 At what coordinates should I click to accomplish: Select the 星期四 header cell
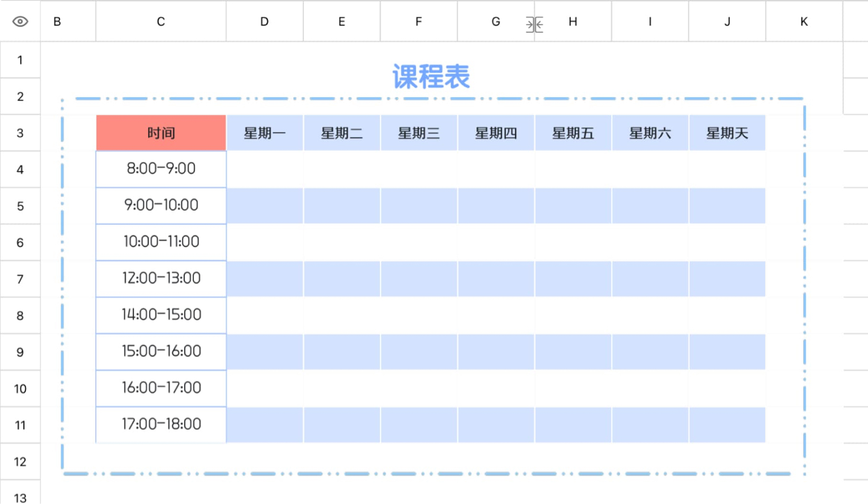(x=496, y=133)
